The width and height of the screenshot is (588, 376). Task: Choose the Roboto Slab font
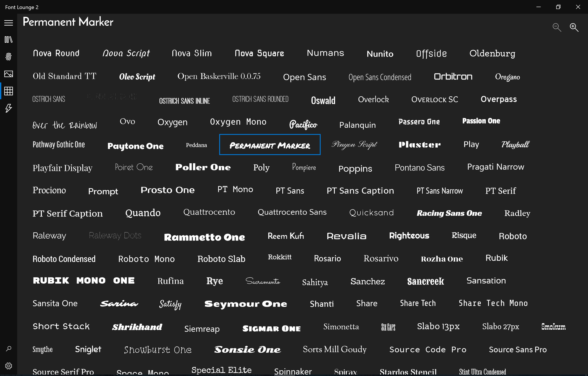click(x=221, y=259)
